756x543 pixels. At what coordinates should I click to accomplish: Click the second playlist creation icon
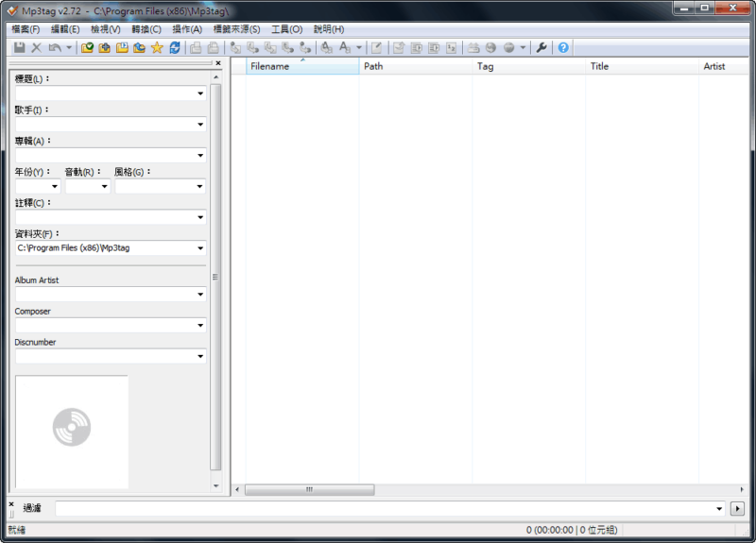coord(434,48)
